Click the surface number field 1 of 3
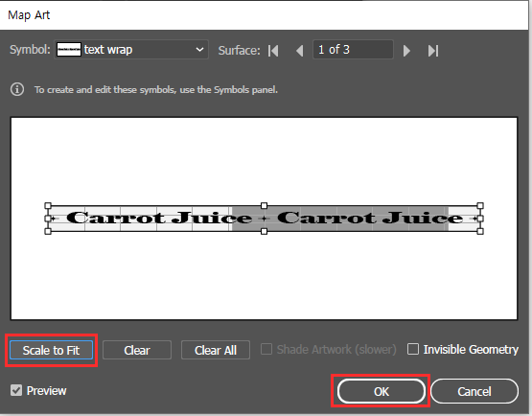 click(x=353, y=50)
